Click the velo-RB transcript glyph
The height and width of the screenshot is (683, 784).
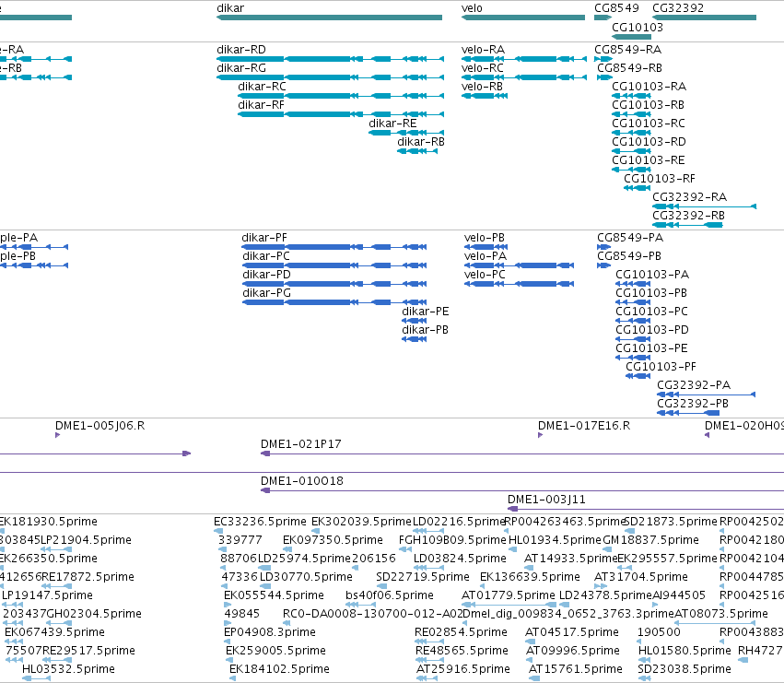click(485, 96)
